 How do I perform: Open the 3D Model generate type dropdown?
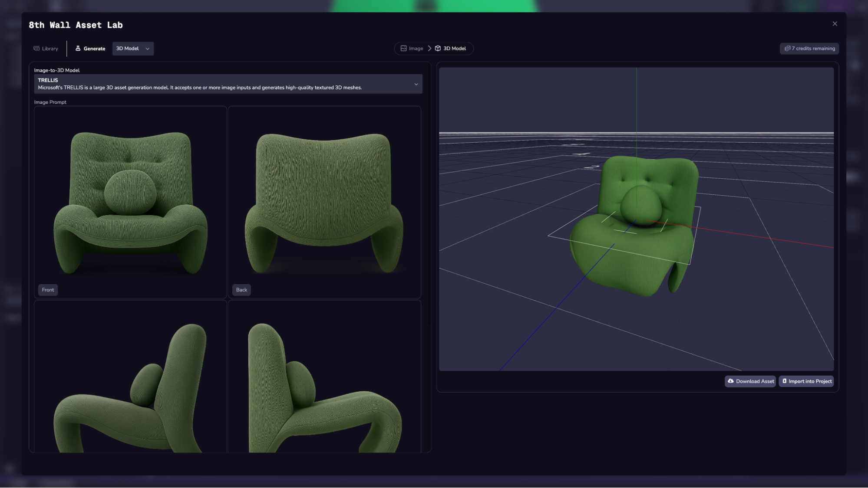(133, 49)
